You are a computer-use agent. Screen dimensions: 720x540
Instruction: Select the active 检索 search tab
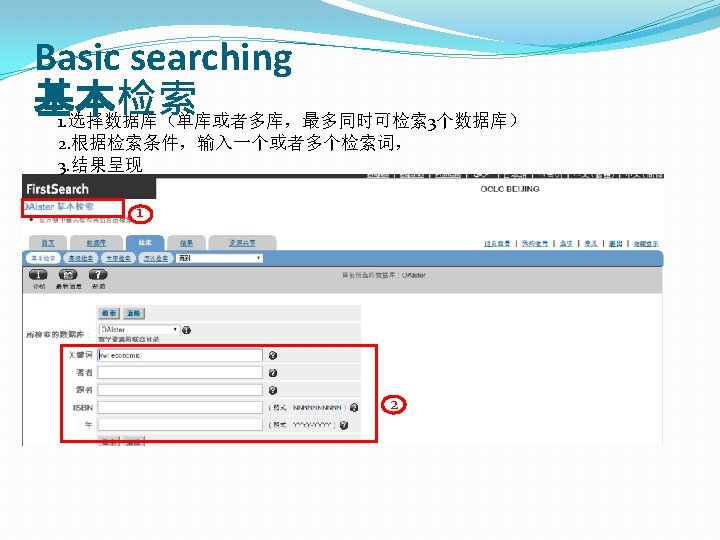(145, 242)
